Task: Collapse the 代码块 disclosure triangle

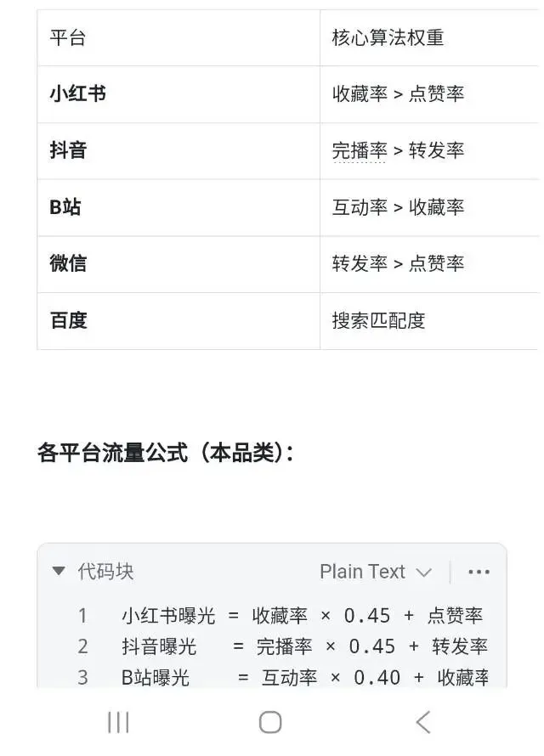Action: (x=59, y=572)
